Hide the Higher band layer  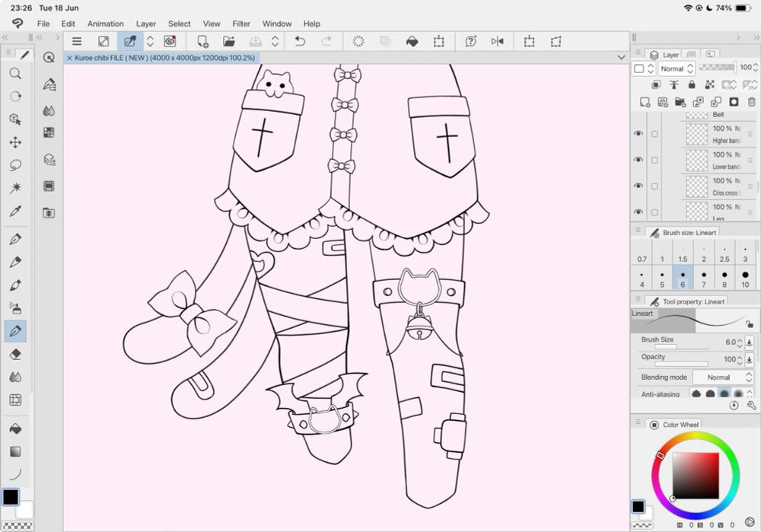[x=638, y=134]
